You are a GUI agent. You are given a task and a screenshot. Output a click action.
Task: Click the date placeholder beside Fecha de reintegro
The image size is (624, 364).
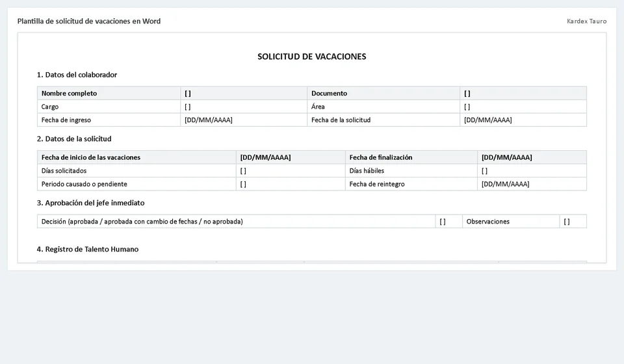(532, 184)
